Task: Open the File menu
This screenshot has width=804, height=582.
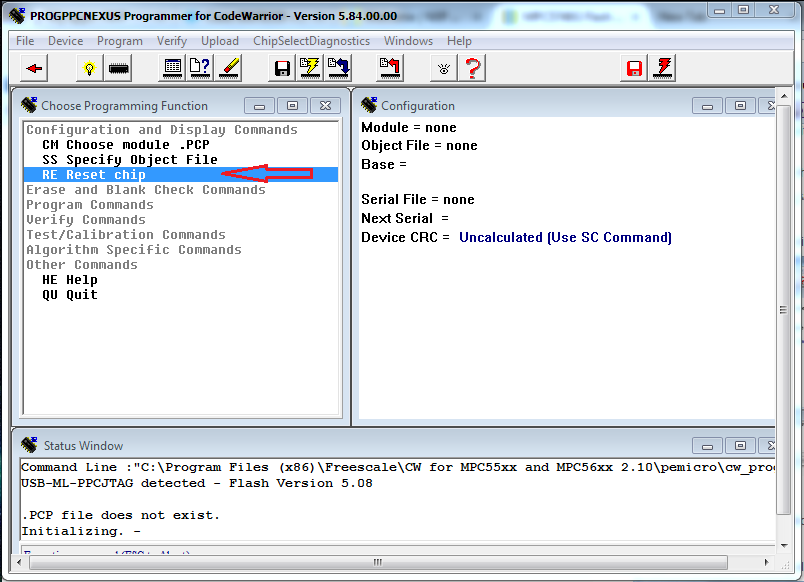Action: coord(25,41)
